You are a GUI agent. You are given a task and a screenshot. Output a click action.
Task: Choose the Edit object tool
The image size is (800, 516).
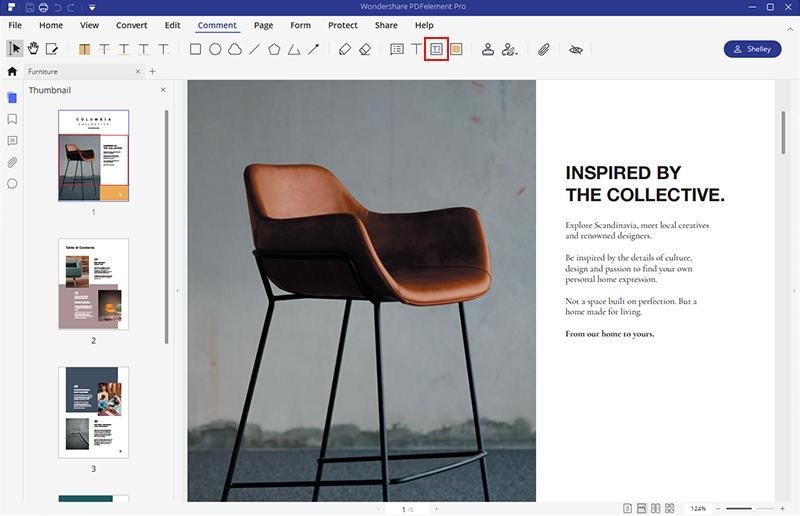52,49
